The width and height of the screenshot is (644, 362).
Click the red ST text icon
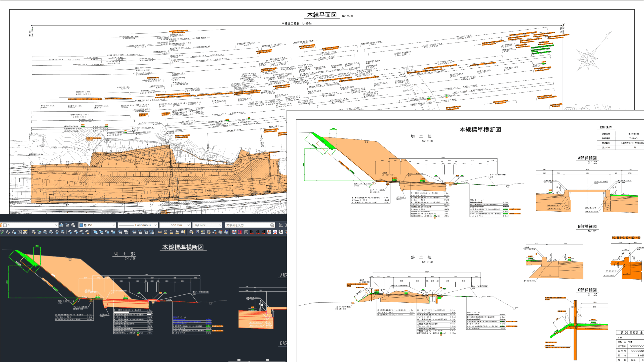click(240, 232)
